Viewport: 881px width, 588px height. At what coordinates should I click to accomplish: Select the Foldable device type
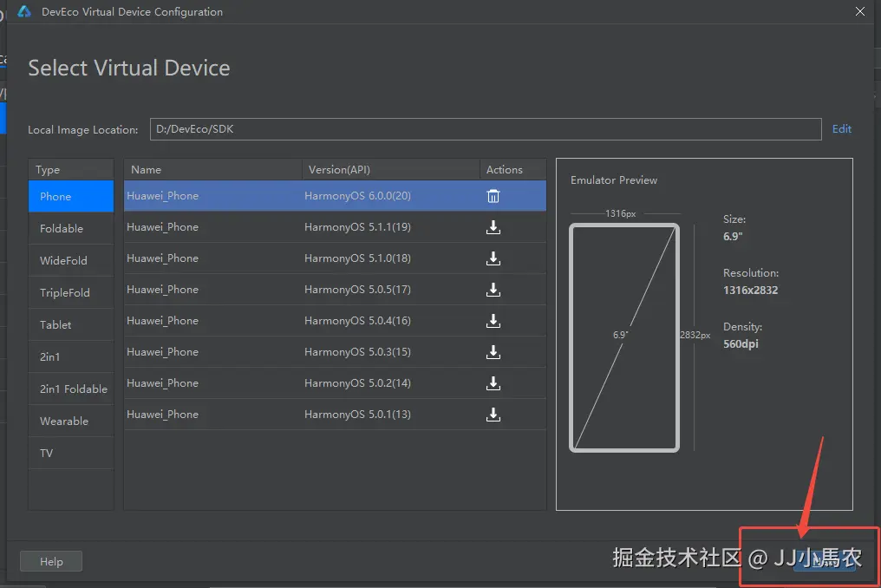tap(71, 228)
